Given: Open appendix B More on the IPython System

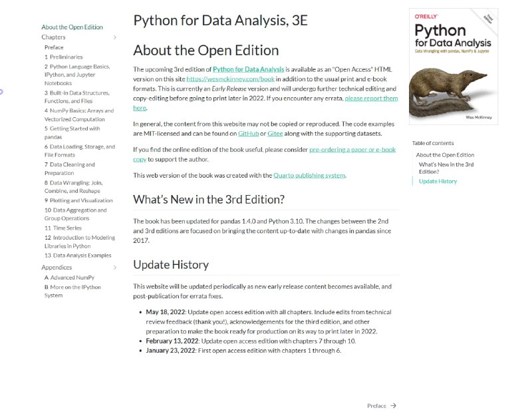Looking at the screenshot, I should click(x=72, y=291).
